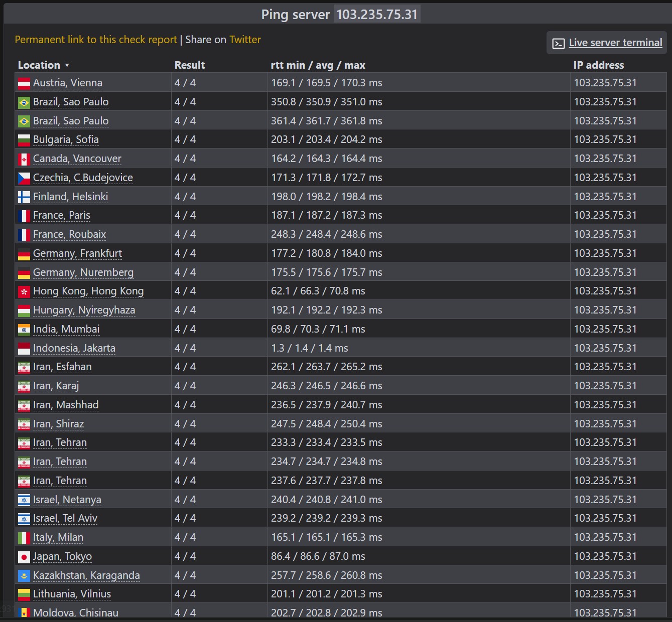Click the flag next to Iran, Esfahan

tap(24, 367)
